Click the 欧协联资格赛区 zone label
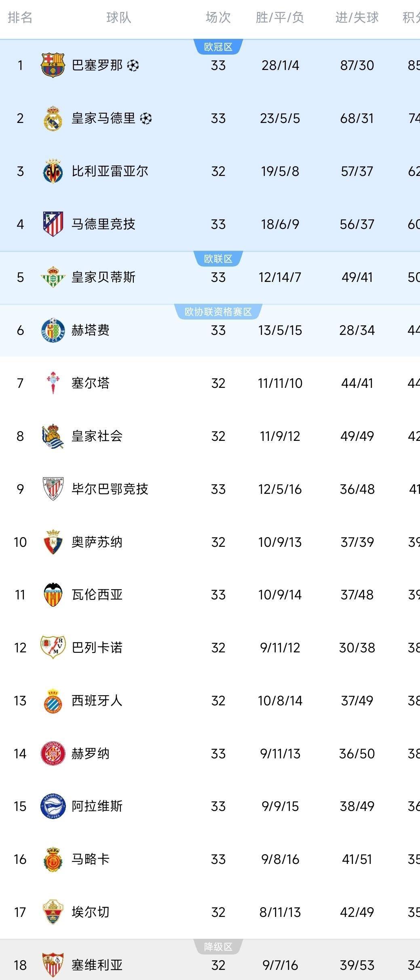420x980 pixels. [218, 312]
